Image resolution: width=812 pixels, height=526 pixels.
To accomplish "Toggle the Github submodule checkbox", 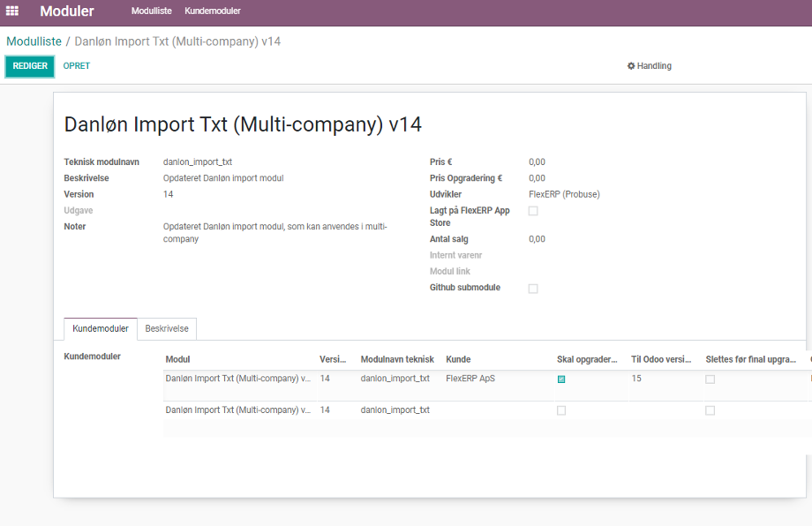I will 533,289.
